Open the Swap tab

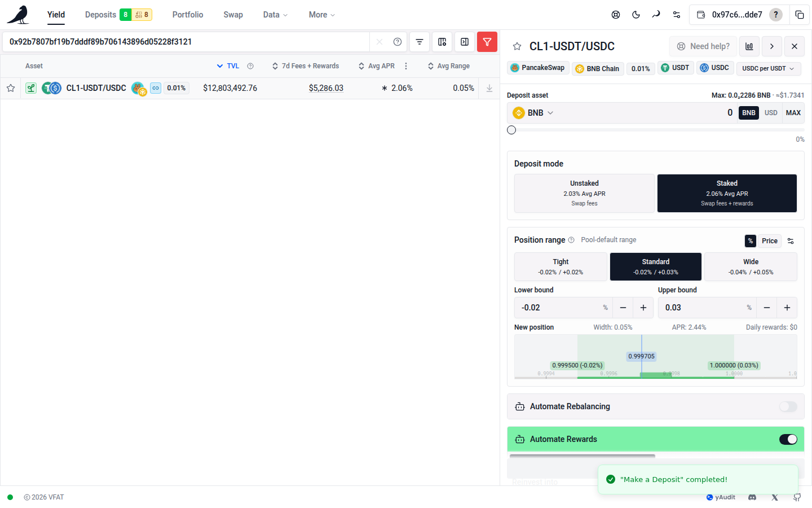(x=233, y=15)
